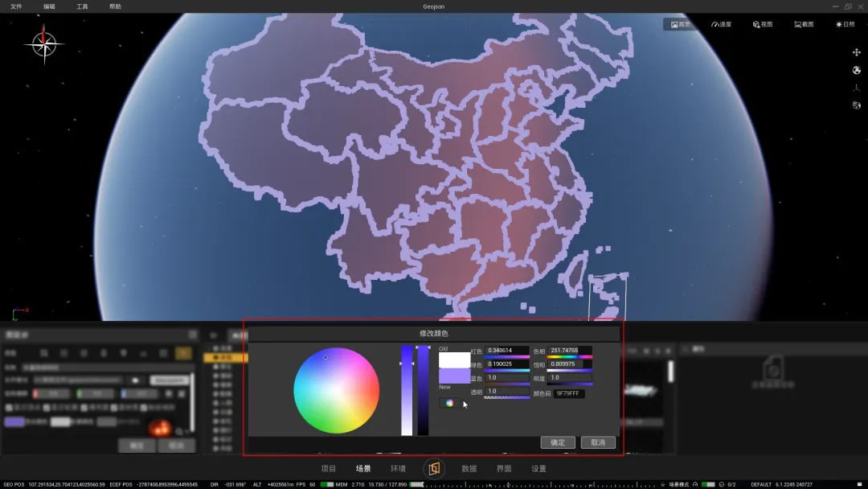Click the 颜色码 hex code field
868x489 pixels.
568,394
